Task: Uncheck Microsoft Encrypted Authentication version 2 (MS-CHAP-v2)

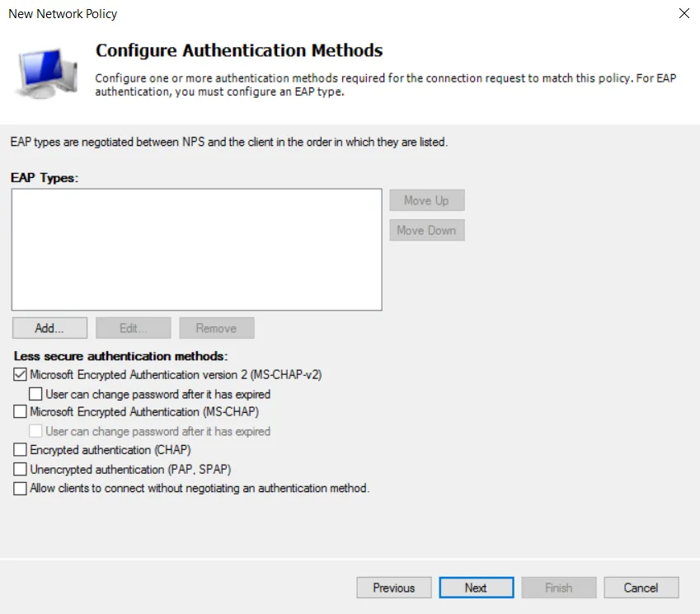Action: tap(19, 375)
